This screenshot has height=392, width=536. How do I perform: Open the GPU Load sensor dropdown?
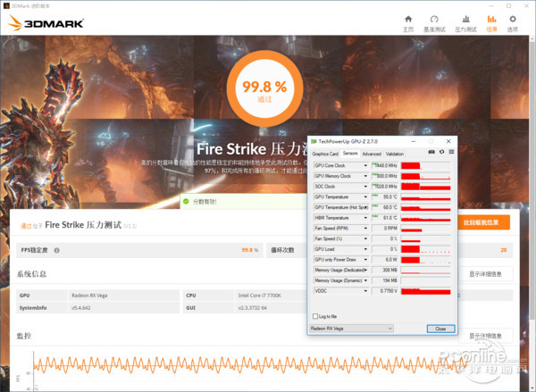coord(365,249)
